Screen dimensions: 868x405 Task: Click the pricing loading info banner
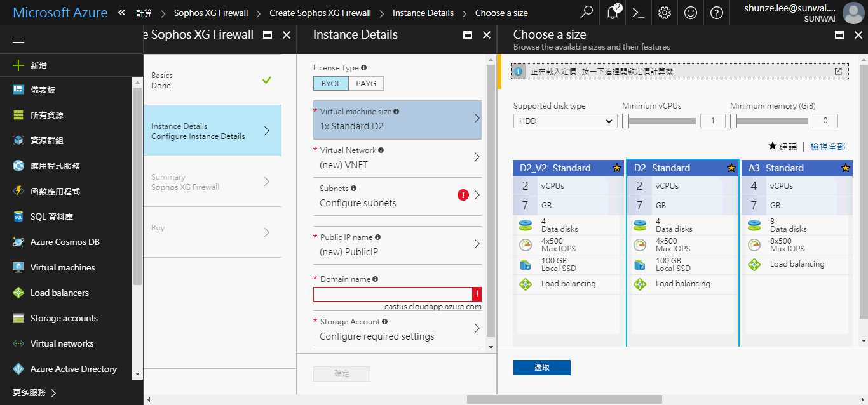(680, 71)
